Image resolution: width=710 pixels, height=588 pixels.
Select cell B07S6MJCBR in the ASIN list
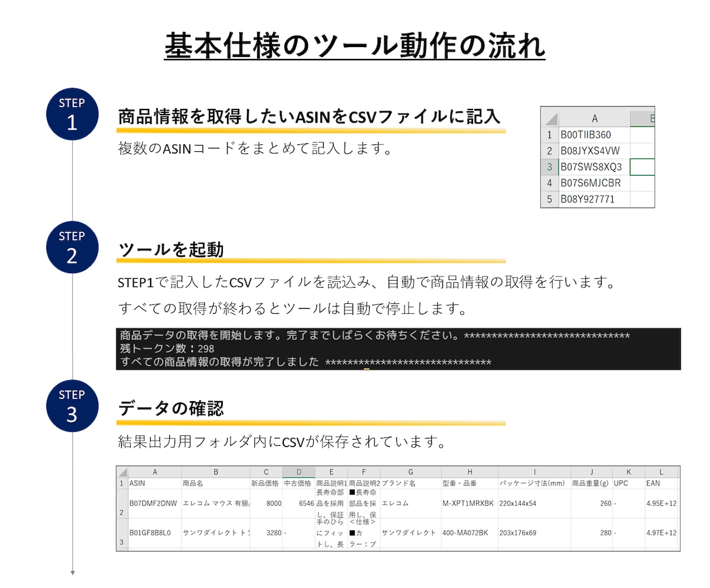click(x=594, y=183)
